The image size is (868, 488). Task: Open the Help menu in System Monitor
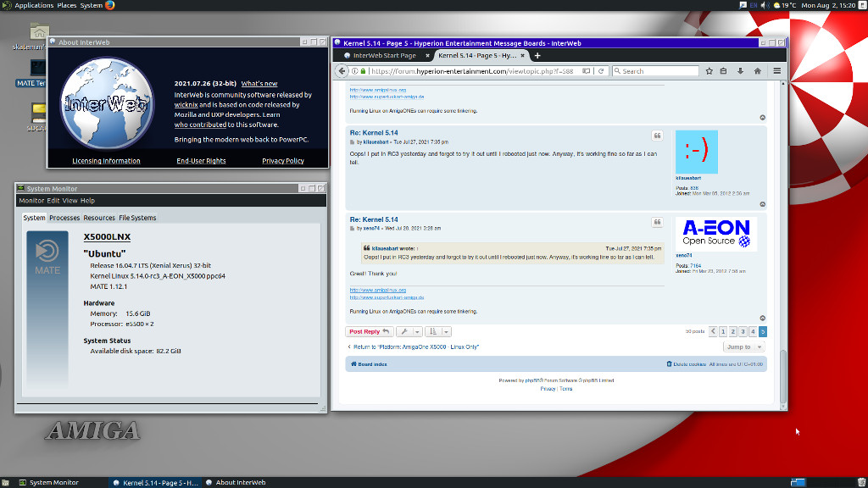pos(87,200)
